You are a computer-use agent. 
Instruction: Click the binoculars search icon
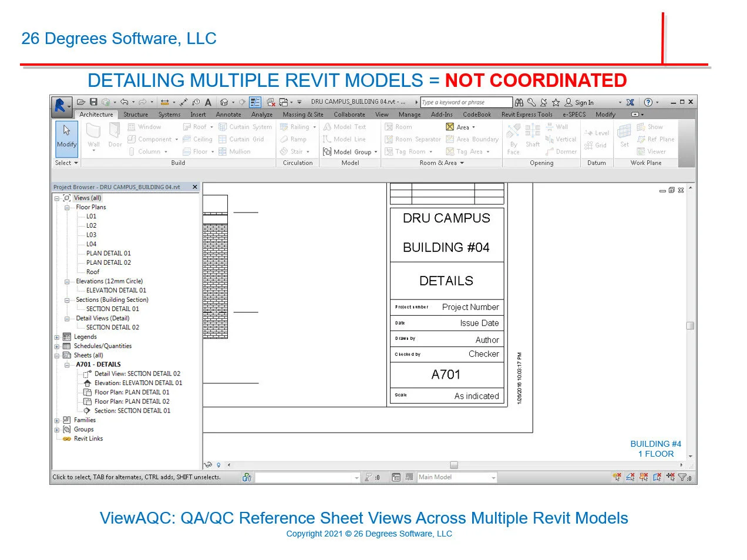519,102
